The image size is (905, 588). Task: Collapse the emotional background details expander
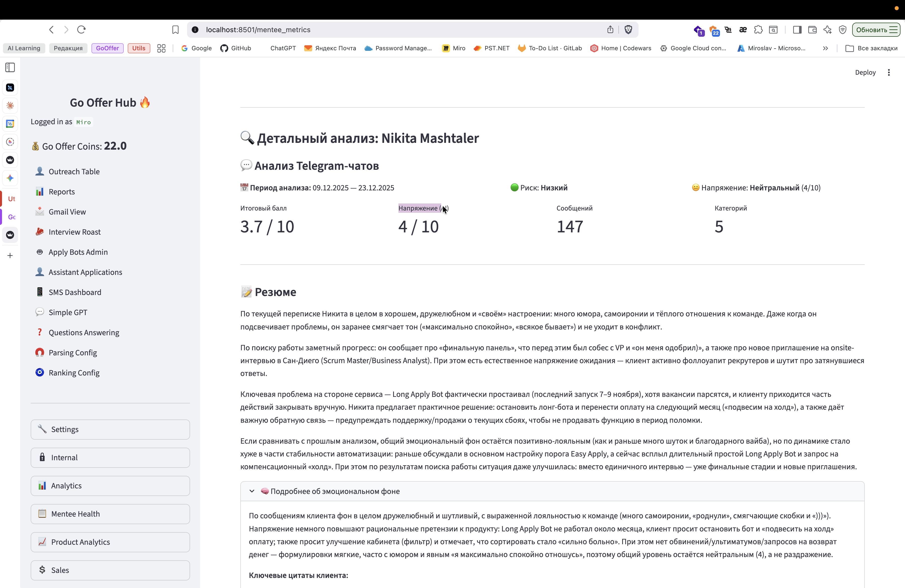point(252,491)
